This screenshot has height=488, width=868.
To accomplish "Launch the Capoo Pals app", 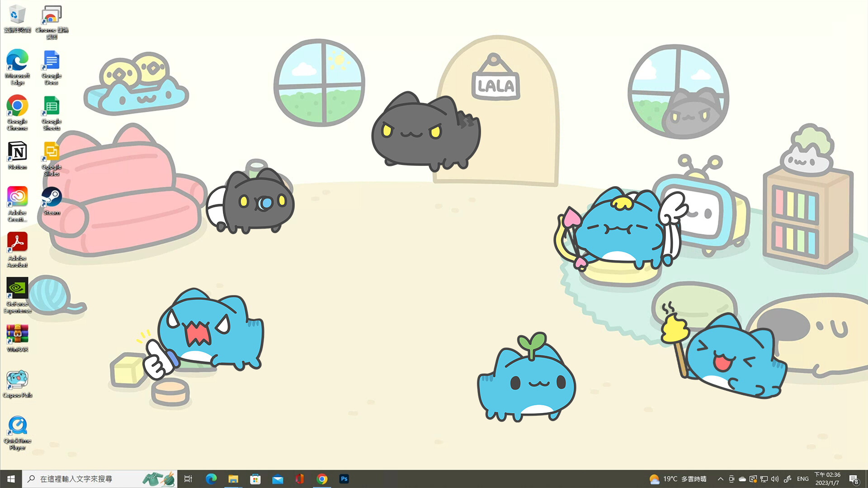I will pos(17,380).
